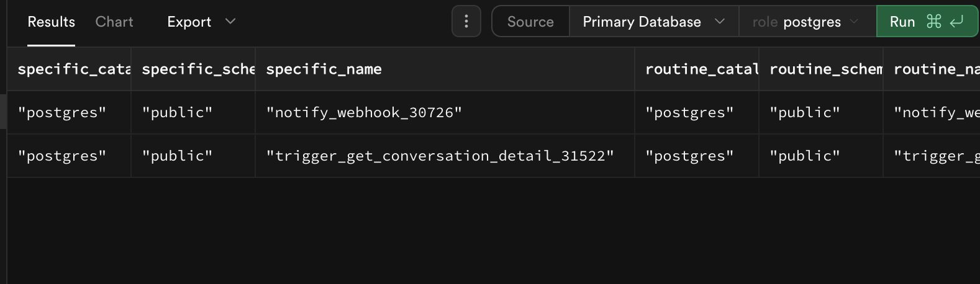Image resolution: width=980 pixels, height=284 pixels.
Task: Click the Export chevron arrow
Action: tap(230, 22)
